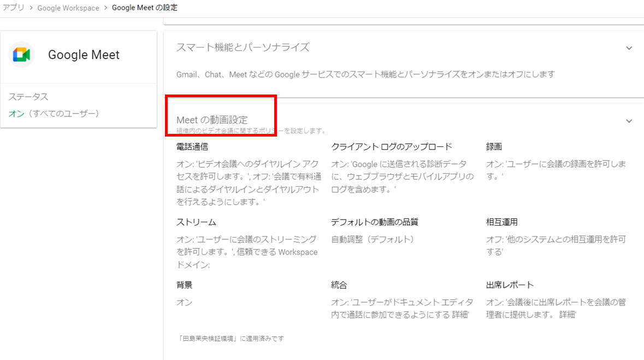Image resolution: width=644 pixels, height=360 pixels.
Task: Open the 電話通信 setting
Action: pyautogui.click(x=192, y=147)
